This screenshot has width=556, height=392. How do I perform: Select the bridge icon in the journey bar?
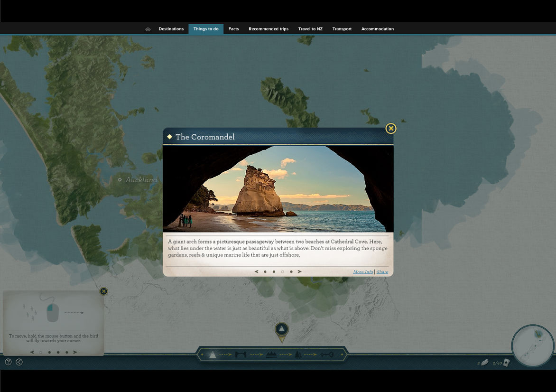[241, 355]
